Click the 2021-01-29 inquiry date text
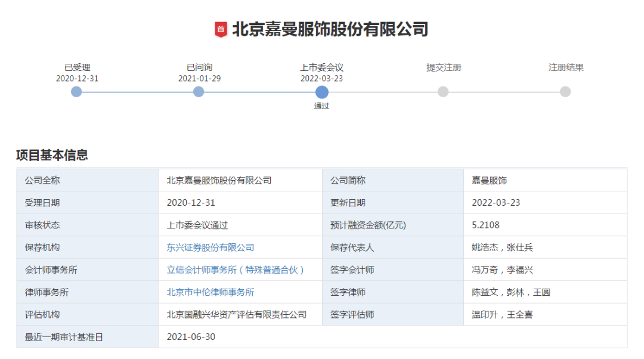644x359 pixels. coord(199,79)
